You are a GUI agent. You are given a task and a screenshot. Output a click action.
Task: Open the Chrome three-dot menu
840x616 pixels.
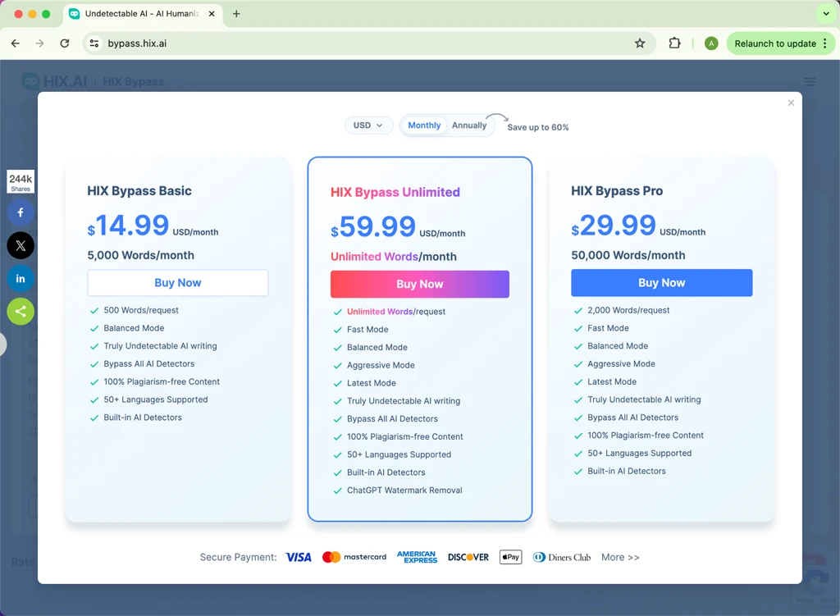point(825,43)
